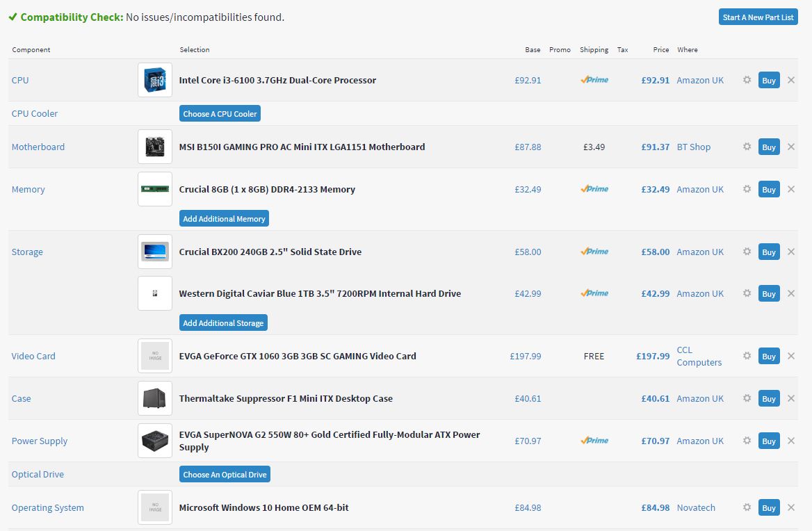
Task: Open the Thermaltake case thumbnail
Action: point(155,398)
